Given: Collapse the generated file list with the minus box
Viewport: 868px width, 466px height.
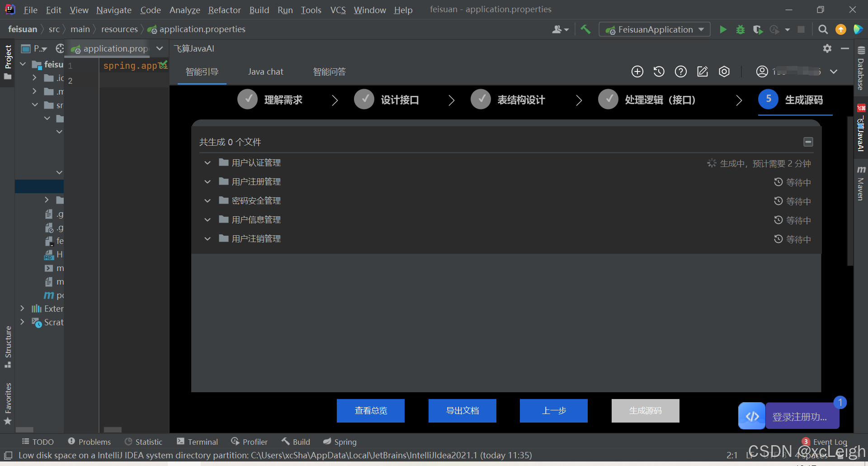Looking at the screenshot, I should [x=808, y=142].
